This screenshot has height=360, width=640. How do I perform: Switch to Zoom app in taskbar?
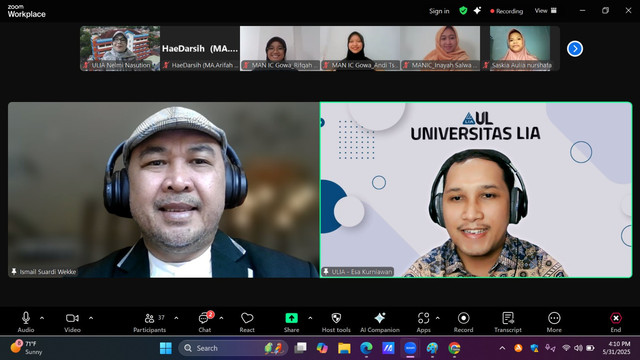[410, 348]
